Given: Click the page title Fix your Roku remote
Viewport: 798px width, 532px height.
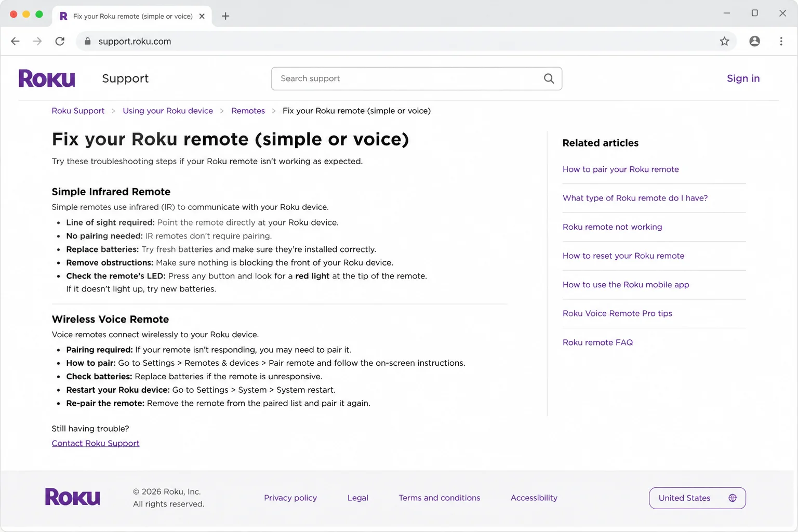Looking at the screenshot, I should tap(230, 139).
